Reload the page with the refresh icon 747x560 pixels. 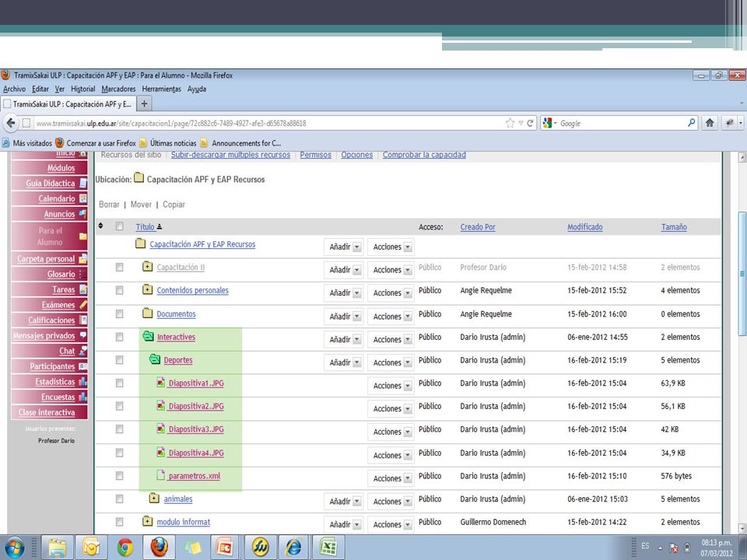click(530, 124)
